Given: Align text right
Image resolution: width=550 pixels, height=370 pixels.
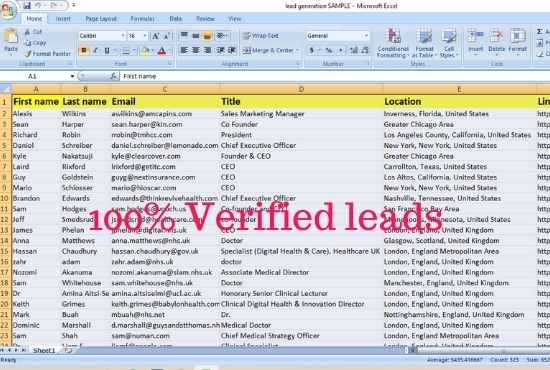Looking at the screenshot, I should tap(207, 50).
